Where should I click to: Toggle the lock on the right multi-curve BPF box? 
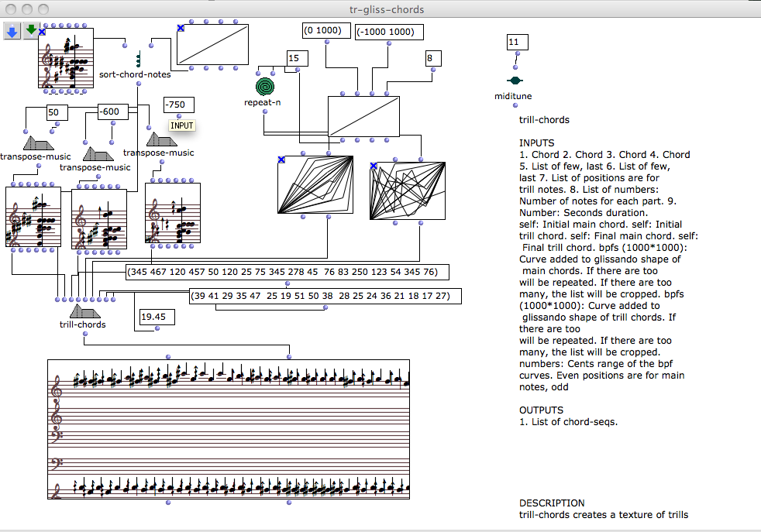[374, 166]
